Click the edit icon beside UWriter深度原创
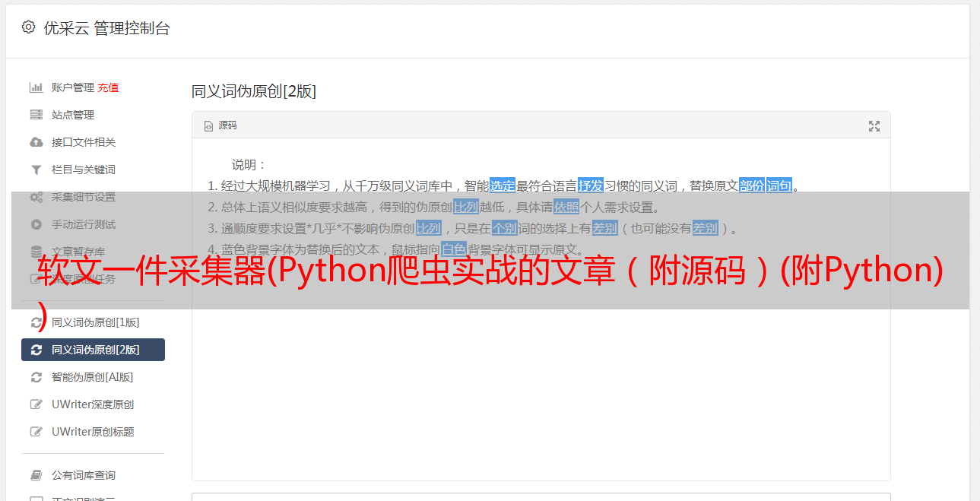The height and width of the screenshot is (501, 980). pos(36,404)
